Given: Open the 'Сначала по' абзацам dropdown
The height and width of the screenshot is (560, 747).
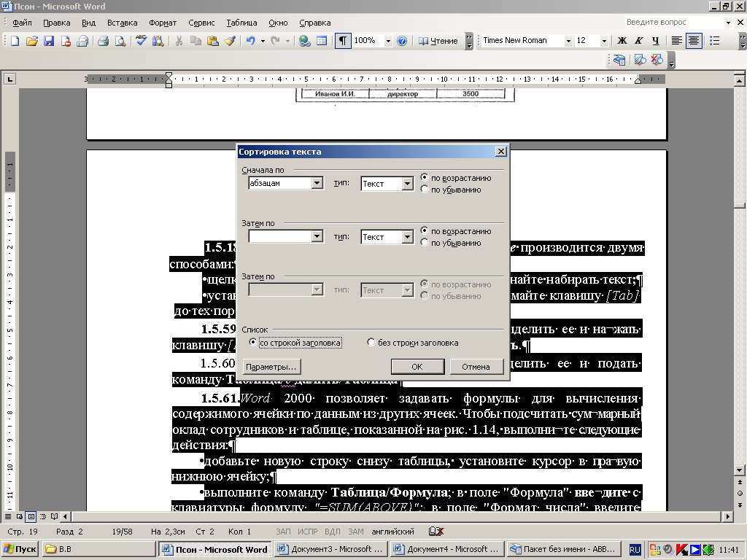Looking at the screenshot, I should click(317, 183).
